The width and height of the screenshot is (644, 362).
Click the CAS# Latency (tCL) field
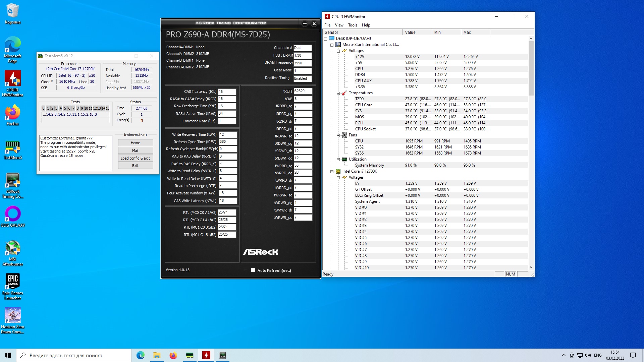click(x=227, y=92)
